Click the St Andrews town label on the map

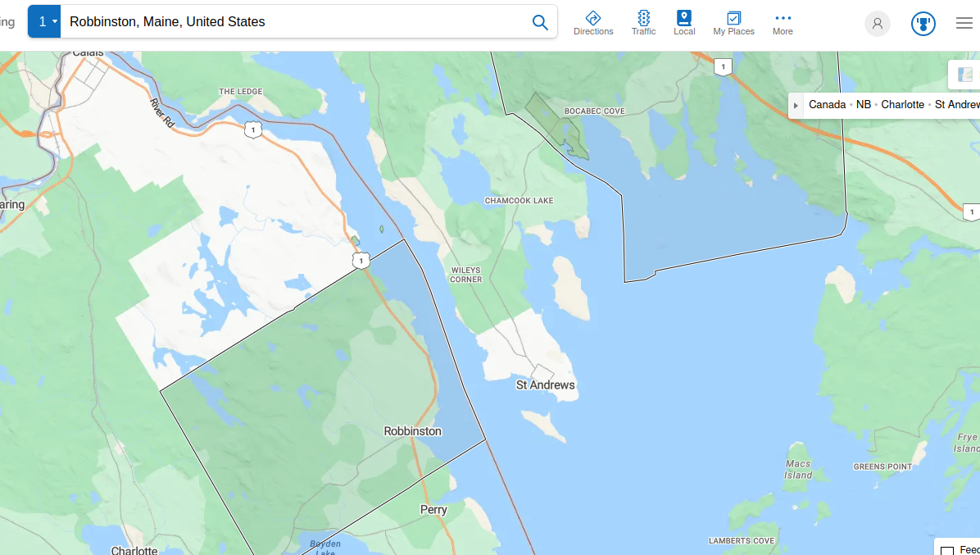tap(545, 385)
